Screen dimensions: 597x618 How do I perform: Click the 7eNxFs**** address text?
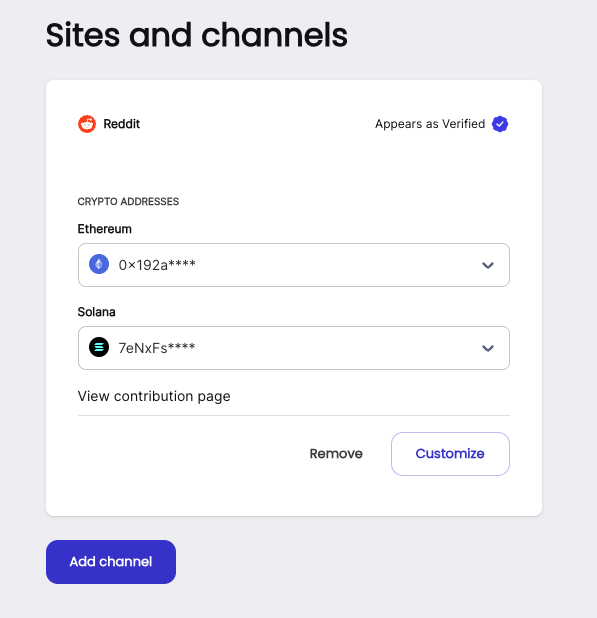click(x=157, y=348)
